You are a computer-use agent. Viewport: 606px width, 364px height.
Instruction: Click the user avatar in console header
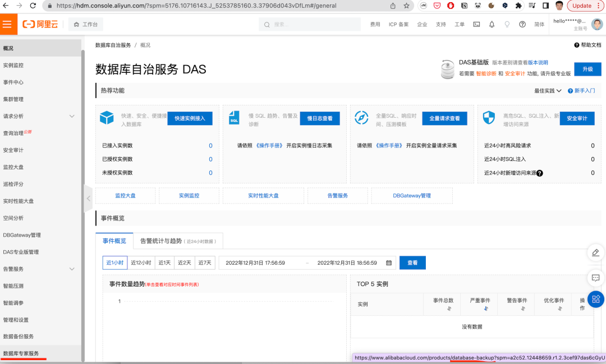tap(597, 24)
